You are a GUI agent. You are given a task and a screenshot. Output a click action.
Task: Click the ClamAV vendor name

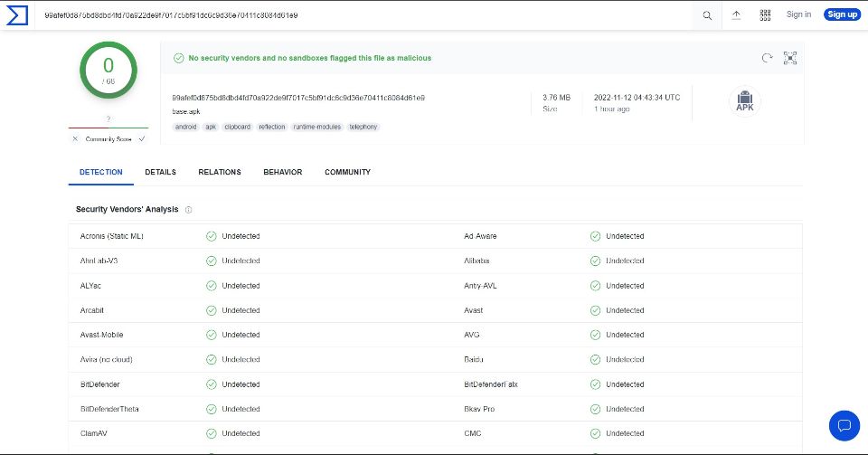93,433
